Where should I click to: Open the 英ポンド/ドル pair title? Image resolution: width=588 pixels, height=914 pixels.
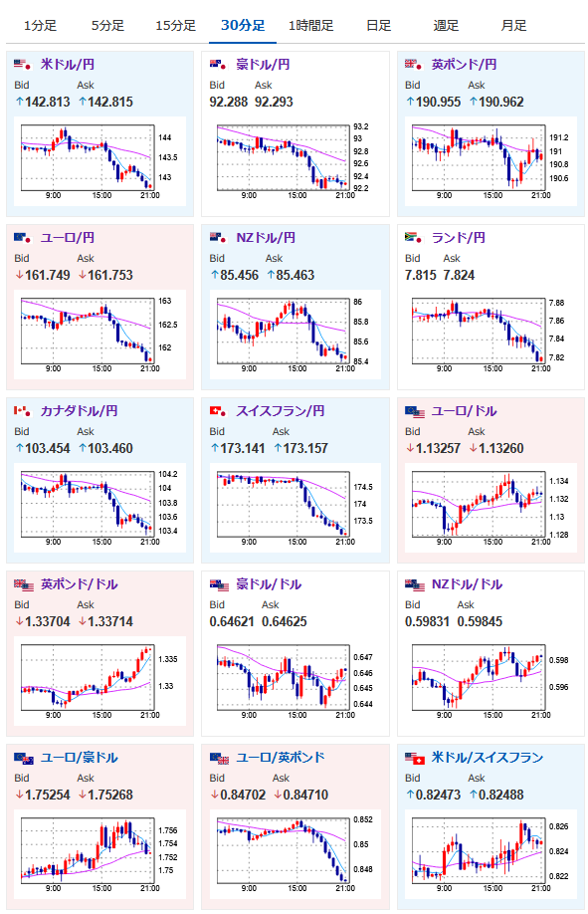click(79, 584)
